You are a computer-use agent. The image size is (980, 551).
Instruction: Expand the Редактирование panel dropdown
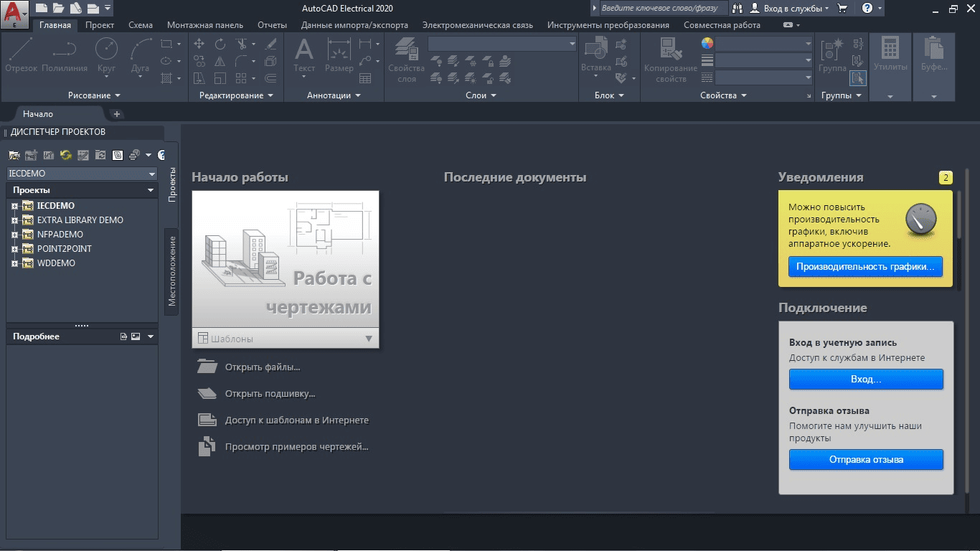tap(237, 95)
